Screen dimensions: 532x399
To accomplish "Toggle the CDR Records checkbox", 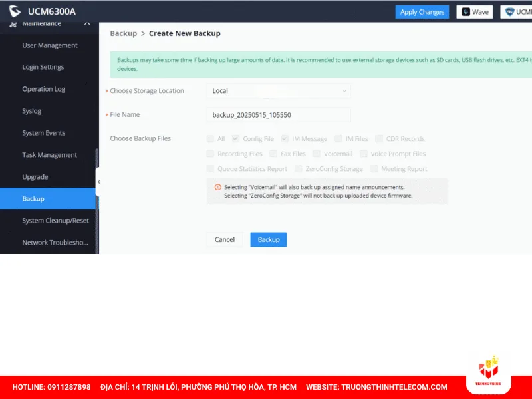I will [x=379, y=138].
